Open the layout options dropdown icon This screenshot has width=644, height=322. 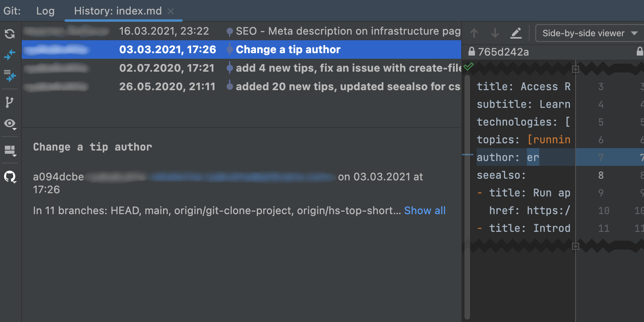[10, 151]
